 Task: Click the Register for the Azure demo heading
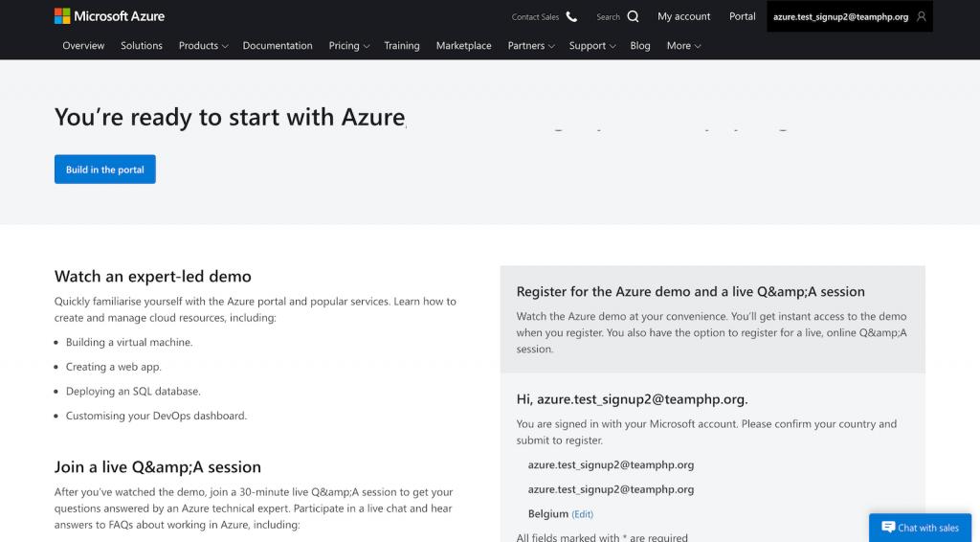(x=691, y=291)
